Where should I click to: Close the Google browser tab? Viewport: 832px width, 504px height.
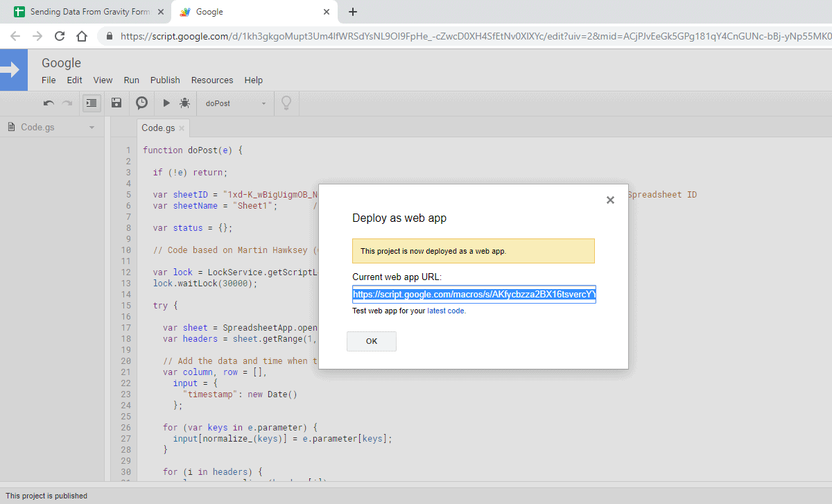coord(327,12)
